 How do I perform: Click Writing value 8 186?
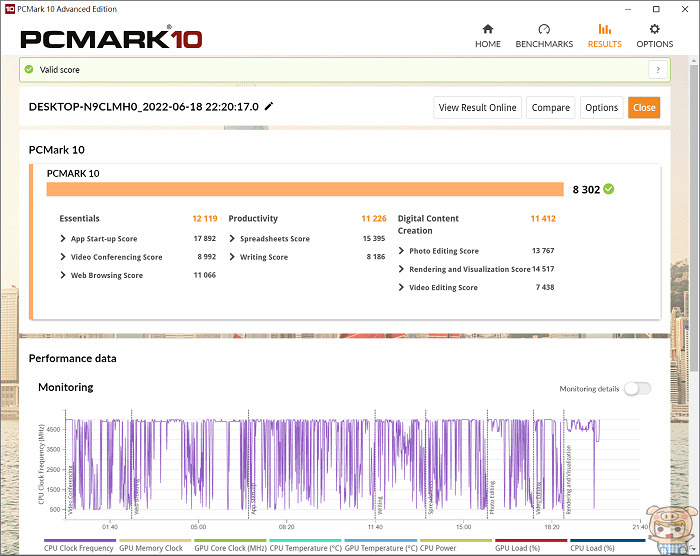[x=376, y=257]
